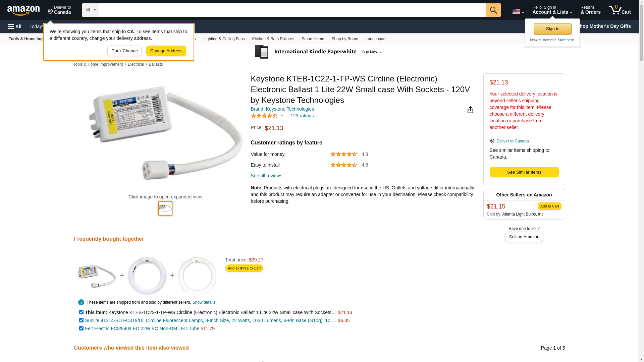
Task: Uncheck the Feit Electric LED tube checkbox
Action: point(81,328)
